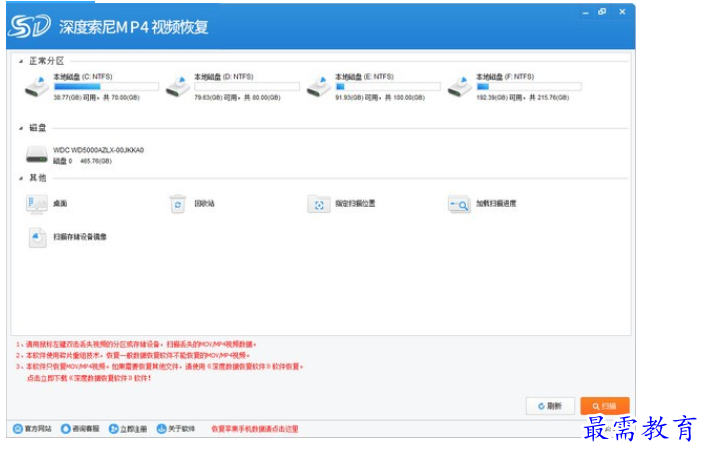Image resolution: width=705 pixels, height=460 pixels.
Task: Select the 本地磁盘 (D: NTFS) label
Action: pyautogui.click(x=224, y=77)
